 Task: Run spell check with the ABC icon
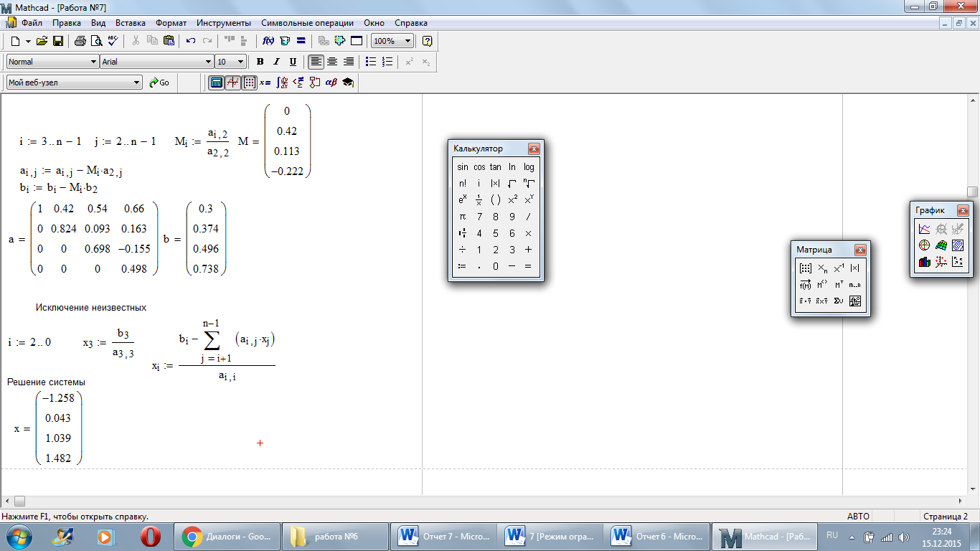(x=112, y=41)
